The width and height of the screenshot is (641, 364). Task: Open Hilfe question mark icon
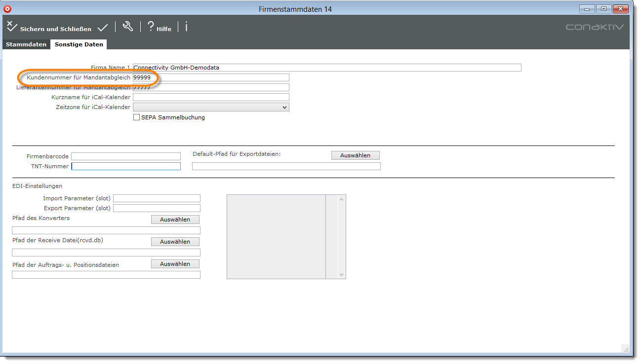pyautogui.click(x=151, y=27)
